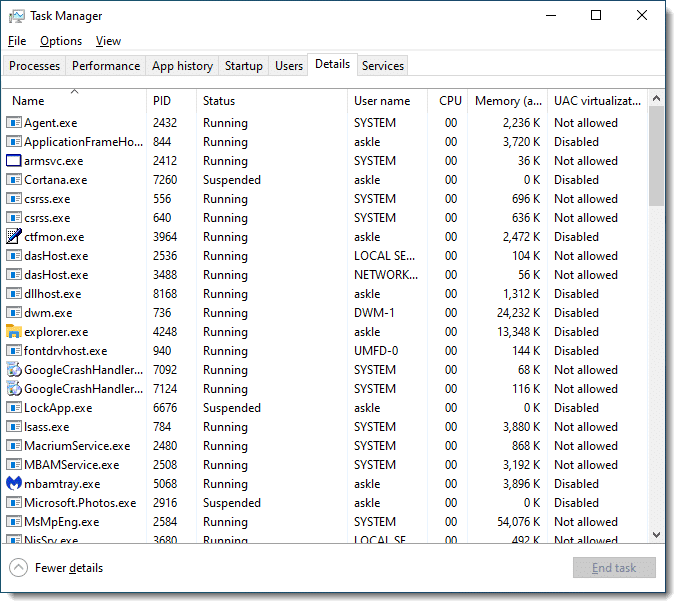This screenshot has width=681, height=608.
Task: Maximize the Task Manager window
Action: [597, 16]
